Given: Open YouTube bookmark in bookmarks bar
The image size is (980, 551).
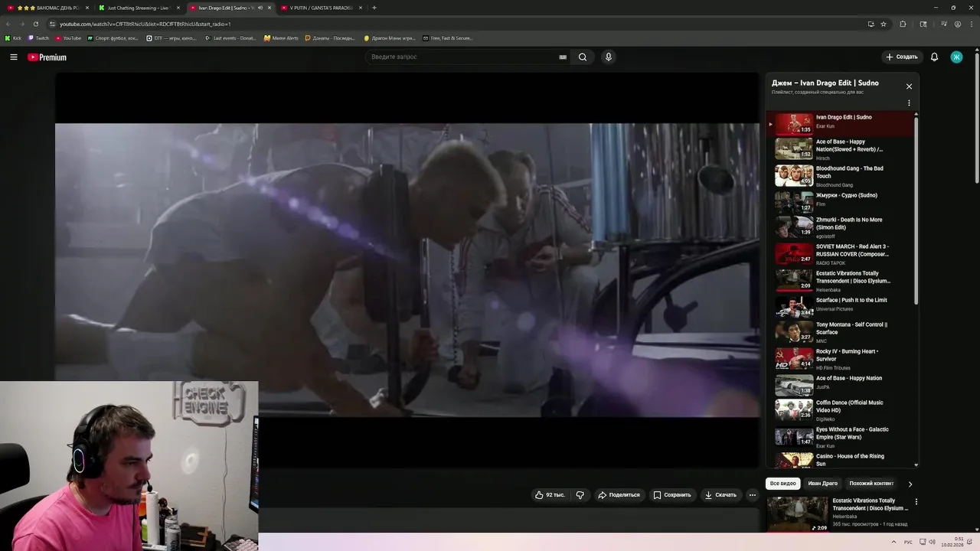Looking at the screenshot, I should [x=68, y=37].
